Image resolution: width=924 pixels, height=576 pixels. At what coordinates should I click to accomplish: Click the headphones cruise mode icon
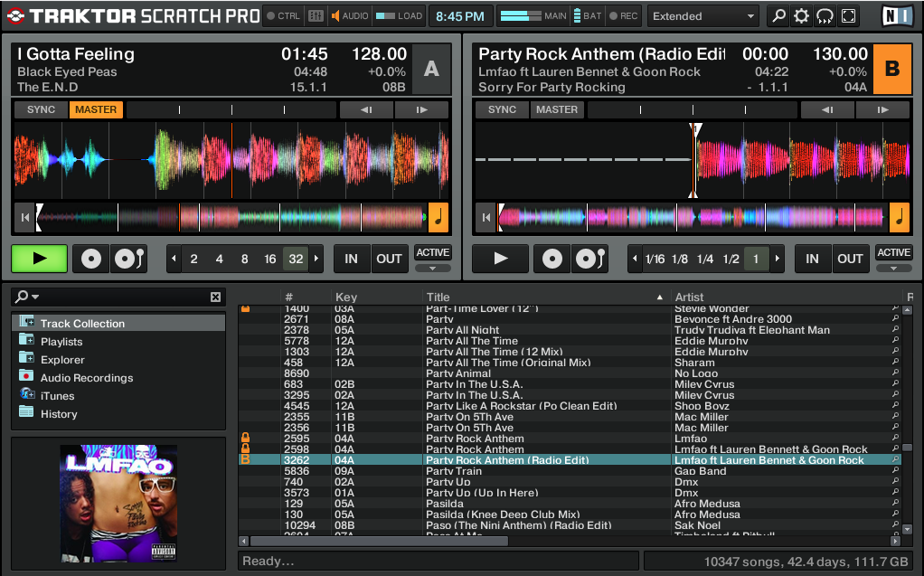[x=825, y=16]
